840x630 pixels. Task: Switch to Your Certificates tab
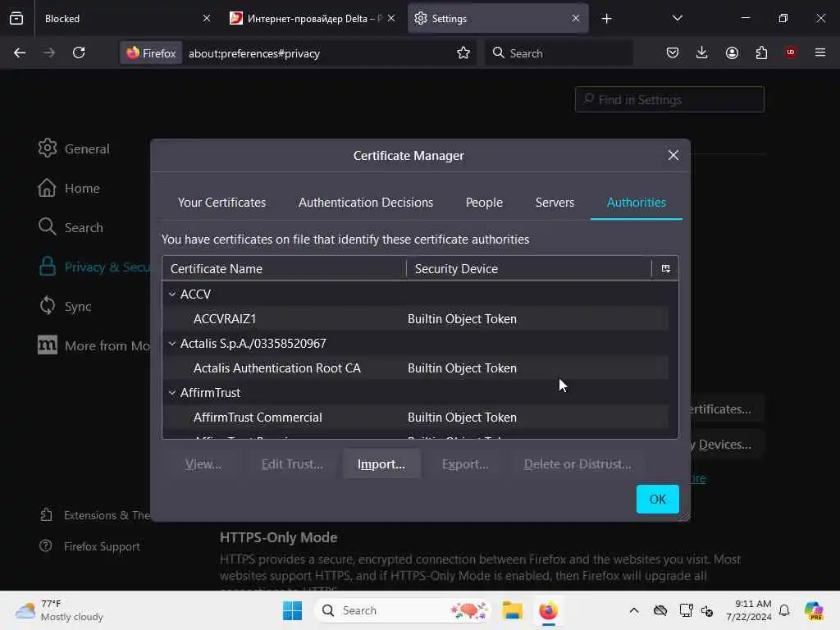click(221, 203)
